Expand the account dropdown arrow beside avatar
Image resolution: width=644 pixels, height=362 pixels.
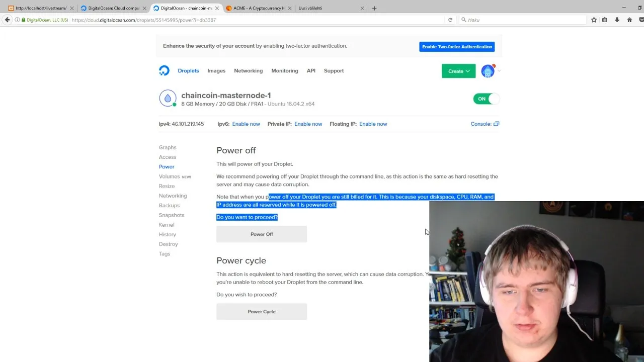(499, 71)
